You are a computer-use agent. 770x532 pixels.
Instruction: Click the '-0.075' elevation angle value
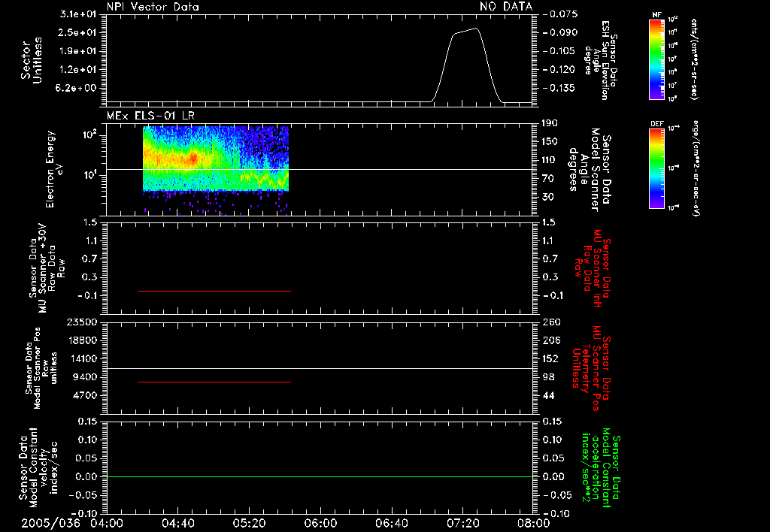pyautogui.click(x=561, y=14)
